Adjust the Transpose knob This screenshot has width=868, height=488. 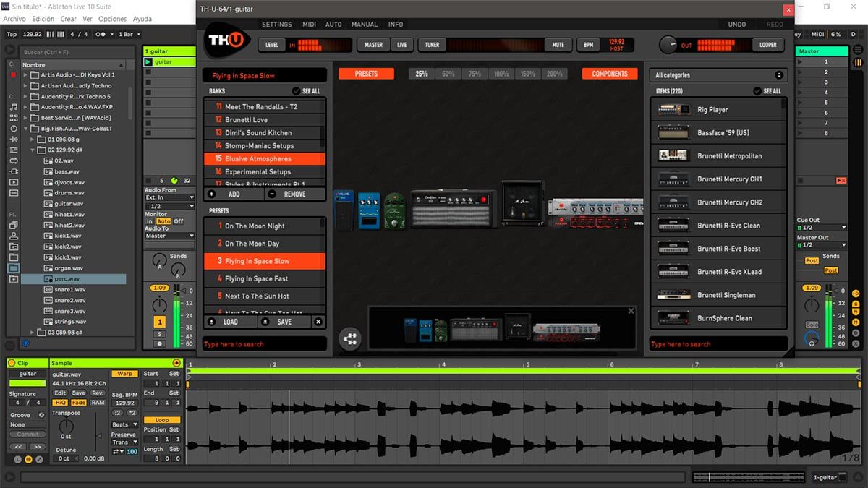coord(66,427)
